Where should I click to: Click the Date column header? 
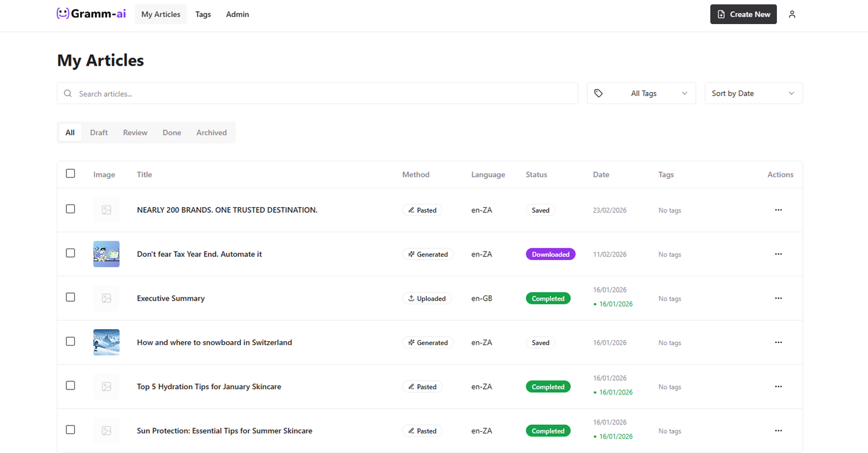[601, 175]
